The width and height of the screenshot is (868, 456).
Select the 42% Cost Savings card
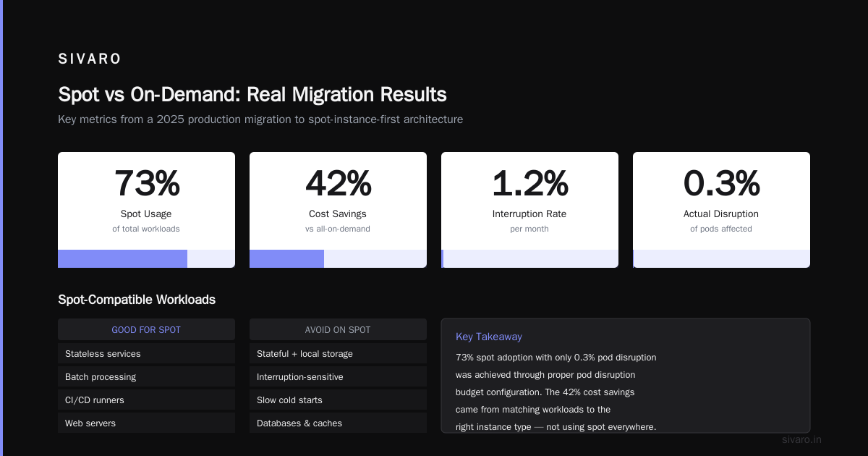coord(338,210)
